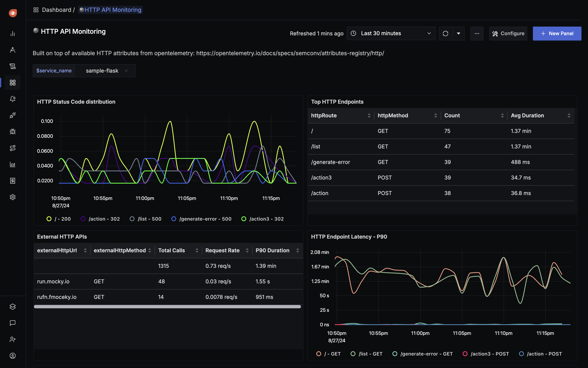Open the Settings gear icon in sidebar

click(x=13, y=197)
